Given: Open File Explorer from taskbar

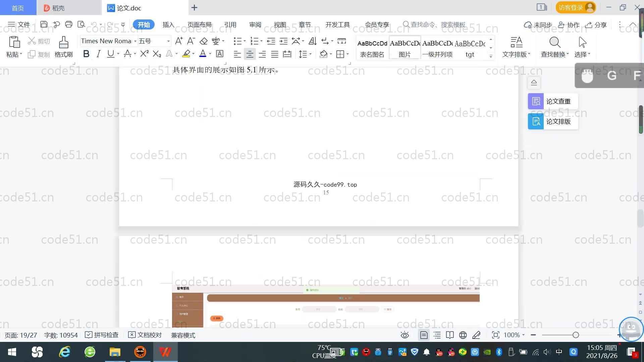Looking at the screenshot, I should pos(115,352).
